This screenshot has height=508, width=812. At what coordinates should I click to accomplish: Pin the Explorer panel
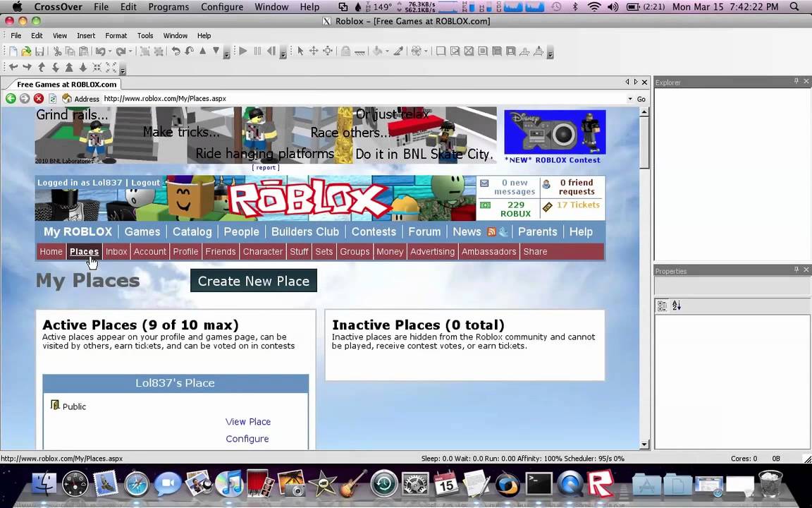796,81
